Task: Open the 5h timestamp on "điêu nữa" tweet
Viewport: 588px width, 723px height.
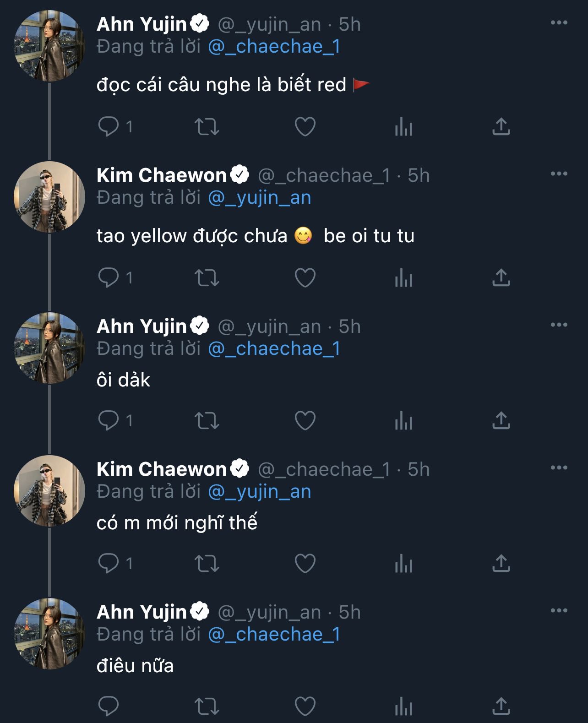Action: coord(349,612)
